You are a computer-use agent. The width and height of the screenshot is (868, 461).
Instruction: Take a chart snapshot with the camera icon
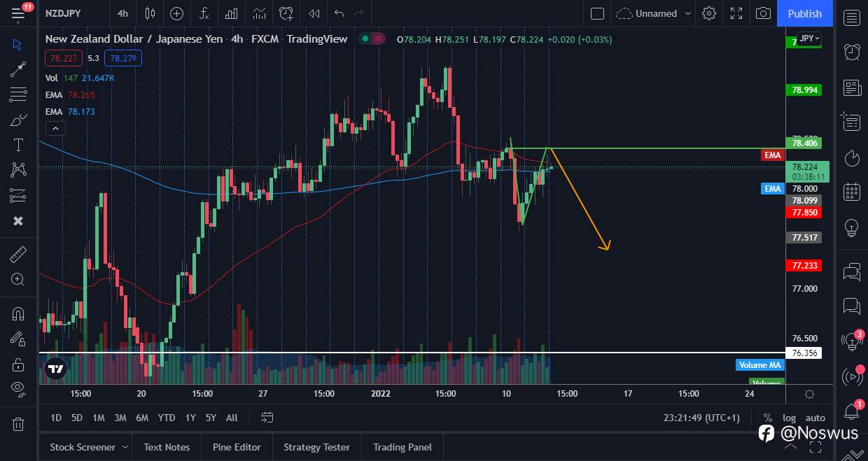[763, 13]
